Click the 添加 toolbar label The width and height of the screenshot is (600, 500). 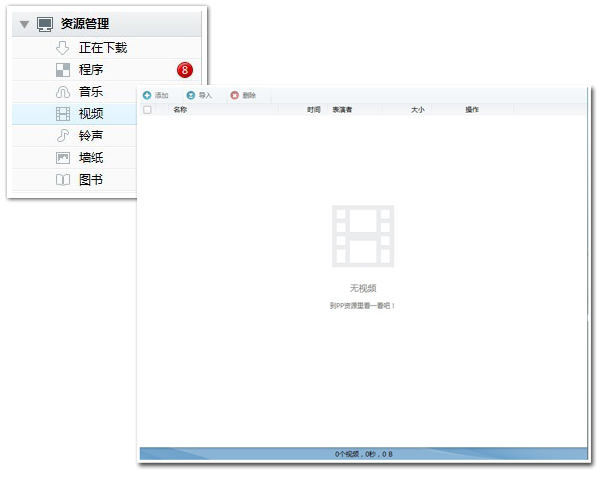[x=161, y=95]
